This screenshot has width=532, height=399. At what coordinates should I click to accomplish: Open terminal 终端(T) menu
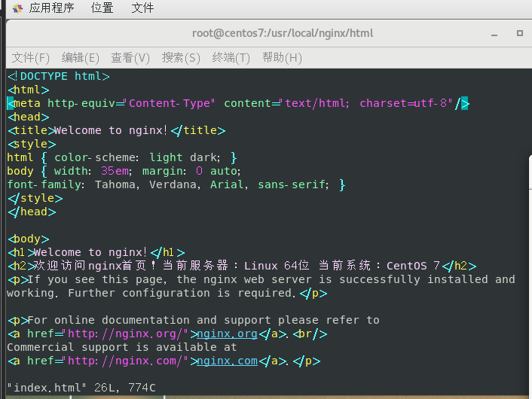[231, 58]
